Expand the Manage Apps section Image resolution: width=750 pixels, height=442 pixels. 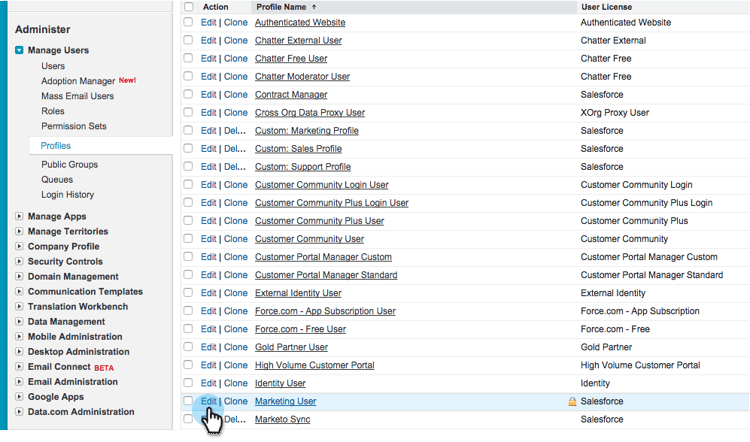19,216
